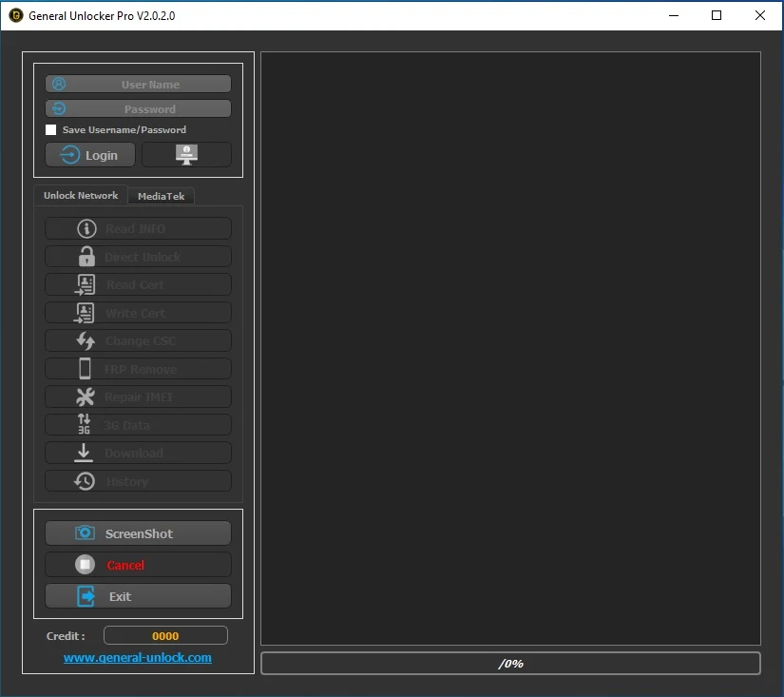
Task: Click inside the large output log panel
Action: (510, 348)
